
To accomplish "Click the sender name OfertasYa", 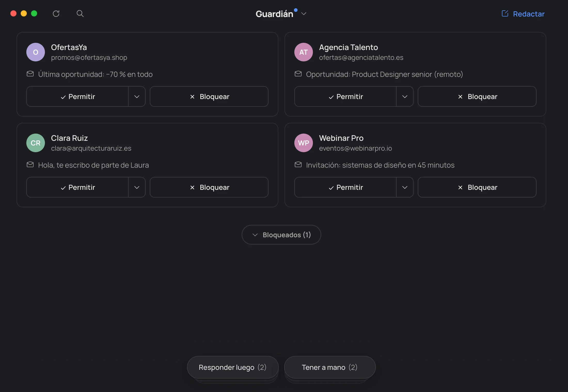I will point(69,47).
